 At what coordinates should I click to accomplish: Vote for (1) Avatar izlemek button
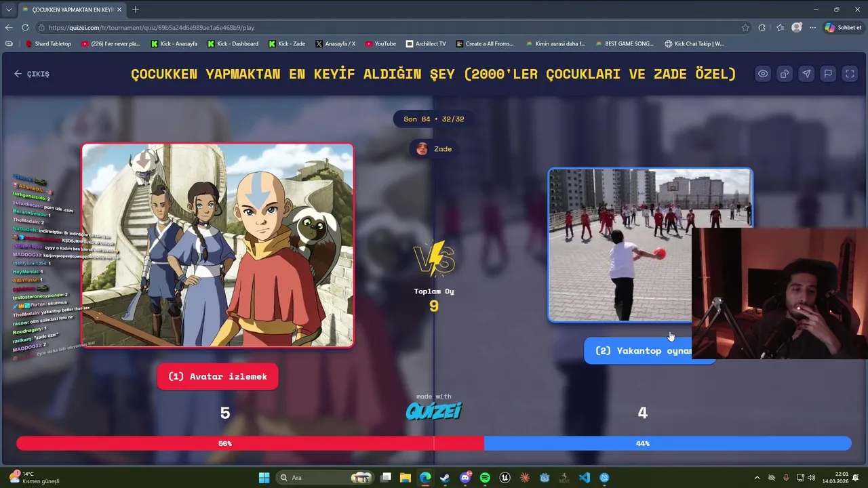tap(218, 376)
